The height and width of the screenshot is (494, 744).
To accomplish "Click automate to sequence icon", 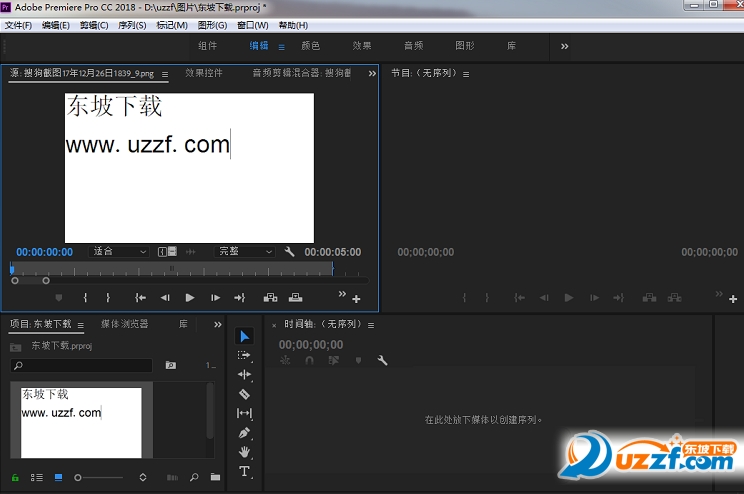I will (172, 477).
